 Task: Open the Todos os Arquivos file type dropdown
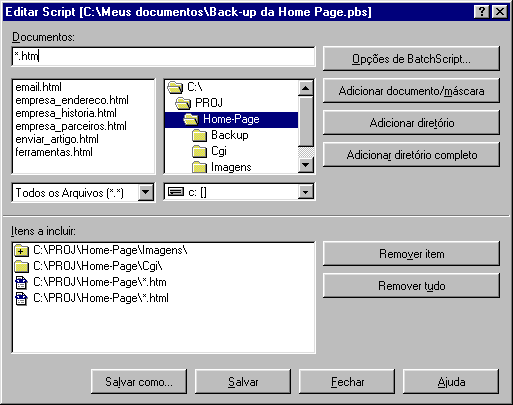tap(146, 192)
